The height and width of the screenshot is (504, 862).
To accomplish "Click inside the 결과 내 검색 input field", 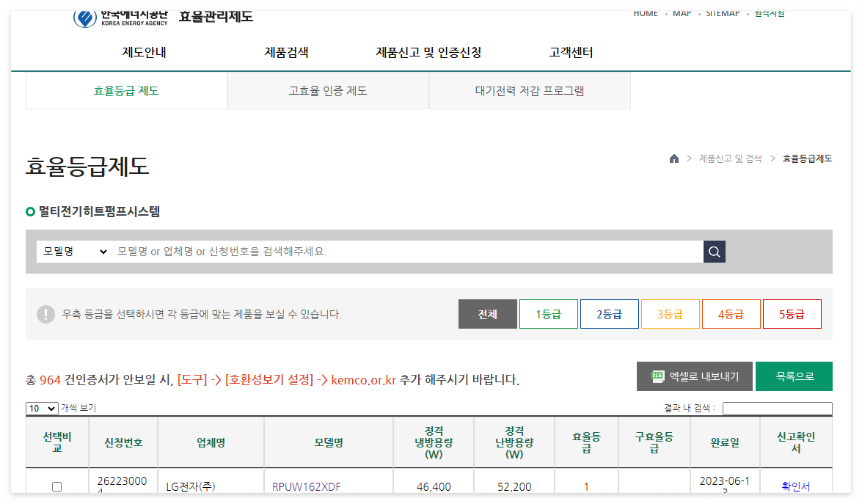I will 778,409.
